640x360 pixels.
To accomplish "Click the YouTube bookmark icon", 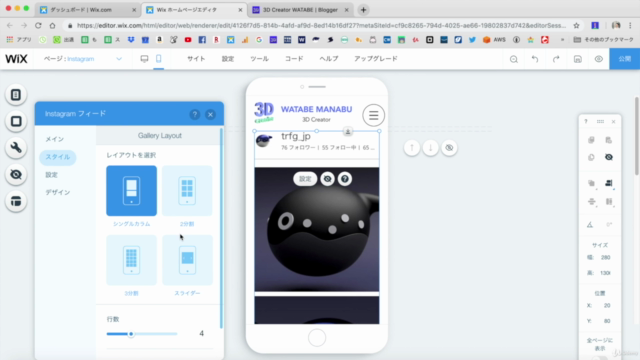I will point(188,40).
